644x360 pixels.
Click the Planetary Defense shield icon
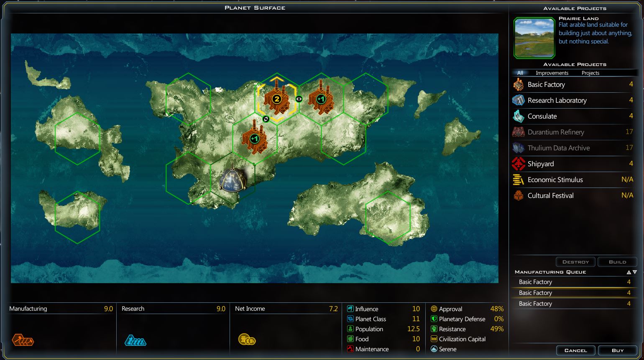coord(434,319)
